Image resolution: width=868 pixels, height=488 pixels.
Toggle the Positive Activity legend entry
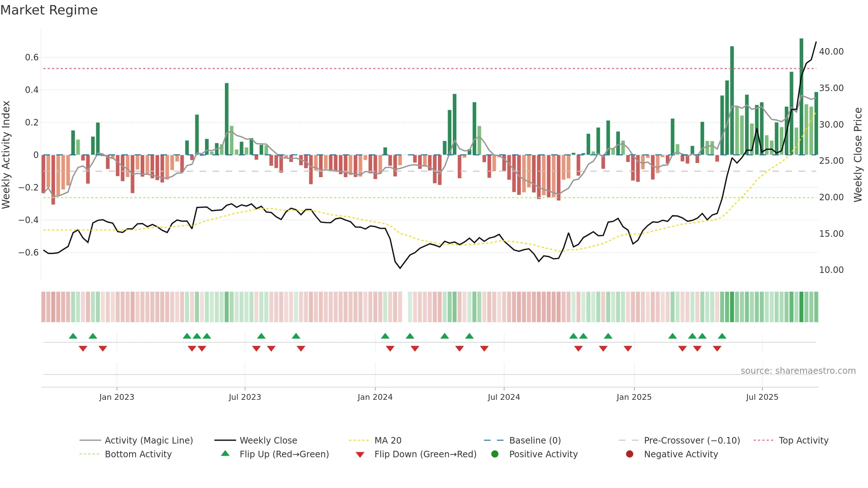pyautogui.click(x=534, y=454)
